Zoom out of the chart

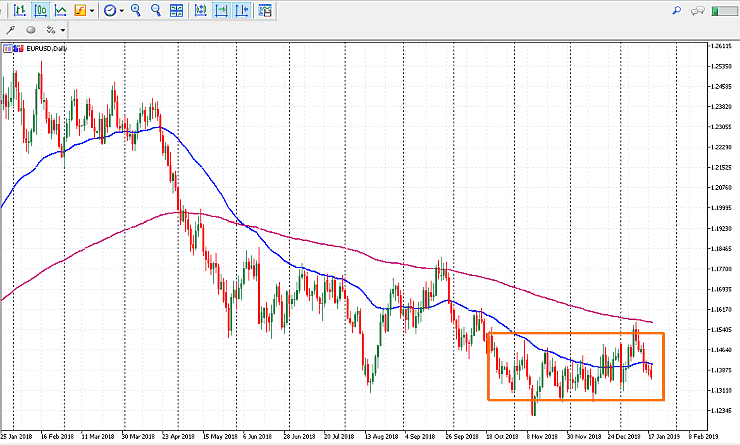[154, 11]
